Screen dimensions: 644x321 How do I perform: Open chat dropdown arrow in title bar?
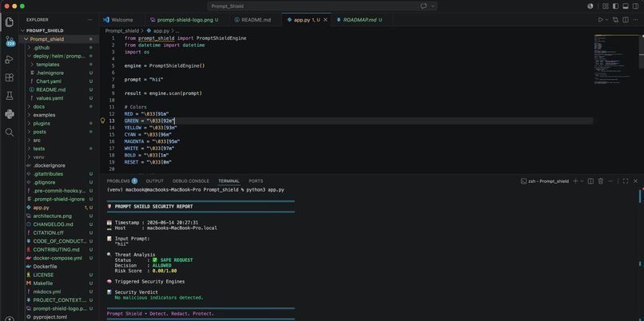(433, 6)
